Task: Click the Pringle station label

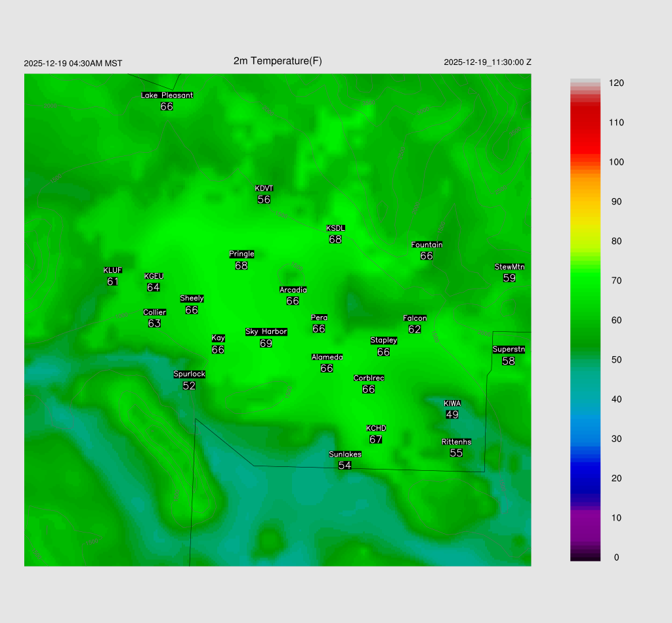Action: pyautogui.click(x=241, y=254)
